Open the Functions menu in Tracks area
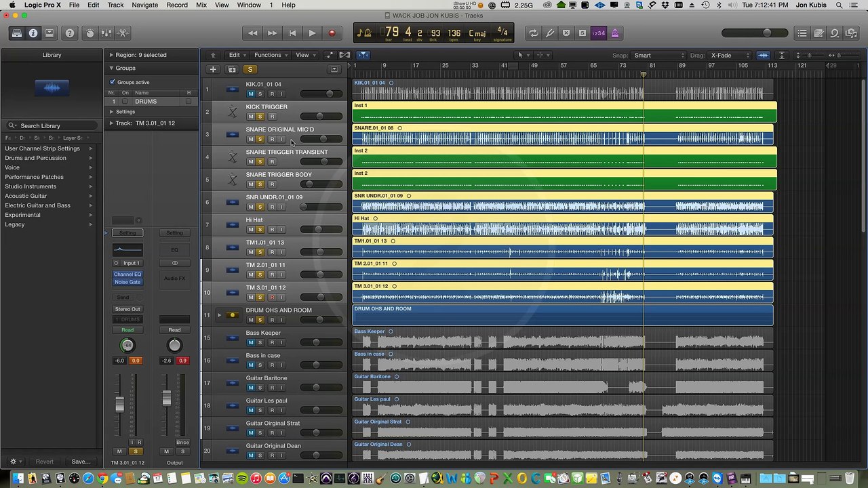868x488 pixels. [270, 55]
